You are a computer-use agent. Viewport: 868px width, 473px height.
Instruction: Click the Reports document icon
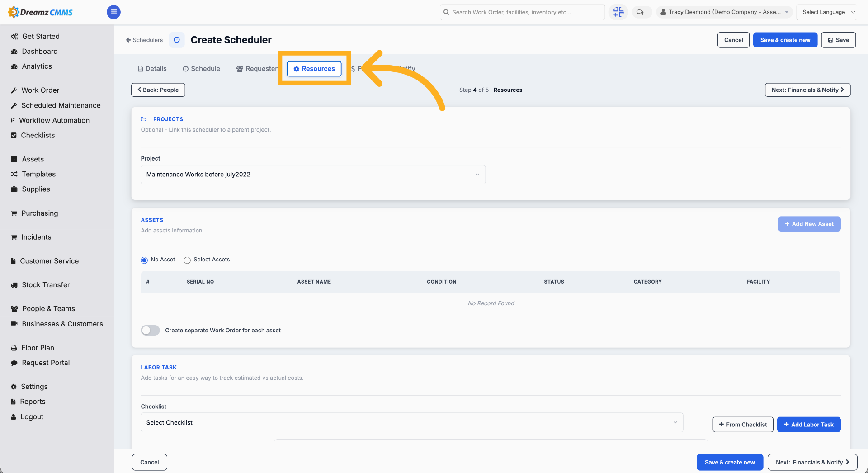tap(13, 402)
